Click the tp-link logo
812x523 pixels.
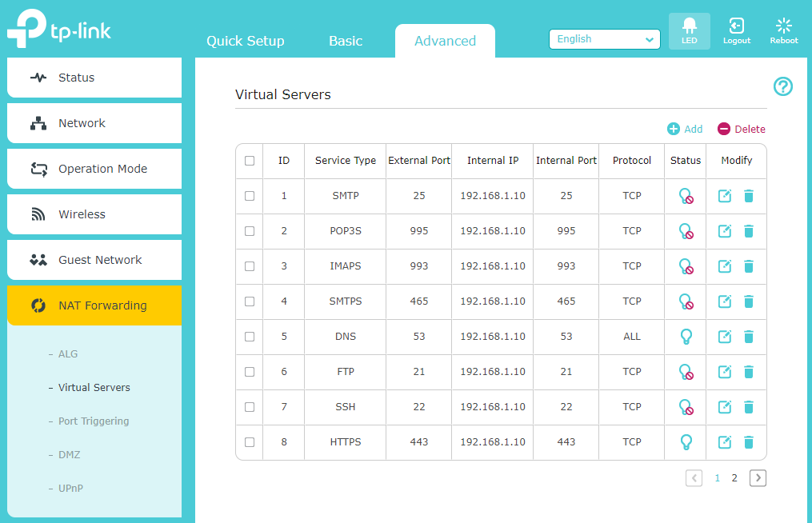pos(59,29)
